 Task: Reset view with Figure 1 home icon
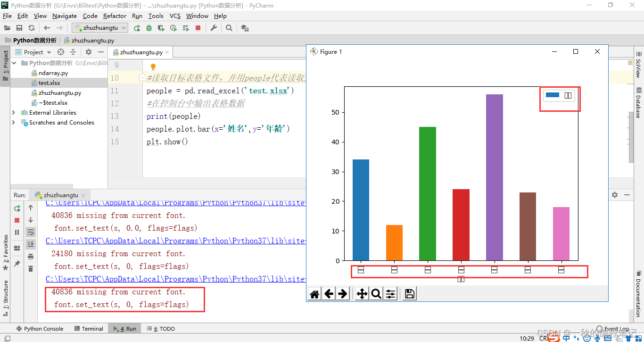[x=314, y=294]
